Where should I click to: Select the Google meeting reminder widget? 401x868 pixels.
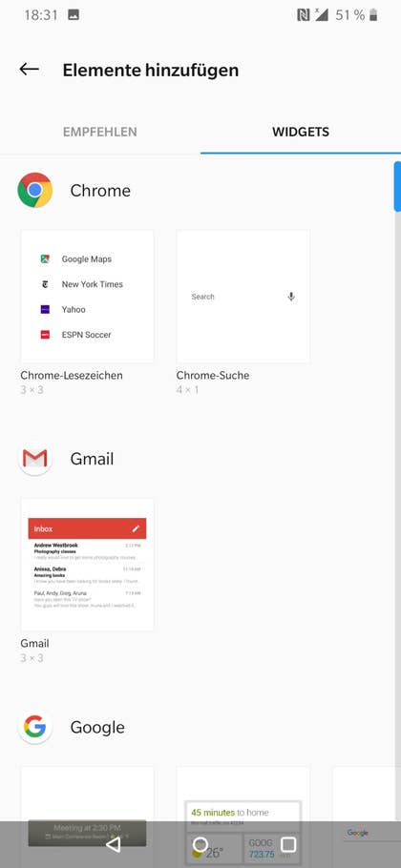87,817
